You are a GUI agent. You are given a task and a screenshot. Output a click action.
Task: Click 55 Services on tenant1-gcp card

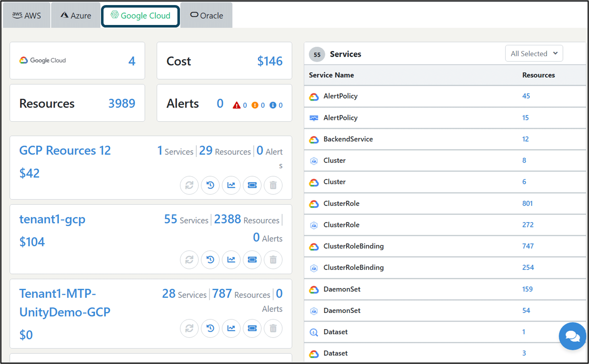[186, 219]
